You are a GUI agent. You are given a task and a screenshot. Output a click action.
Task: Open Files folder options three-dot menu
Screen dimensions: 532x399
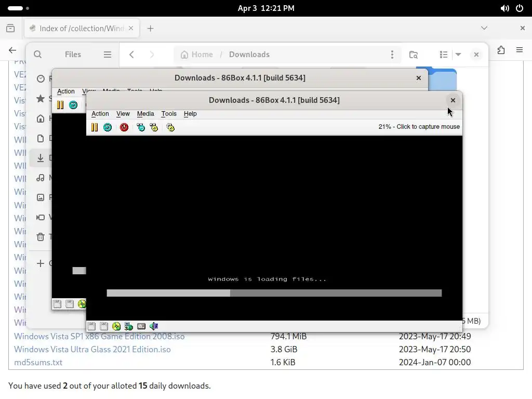(x=392, y=55)
